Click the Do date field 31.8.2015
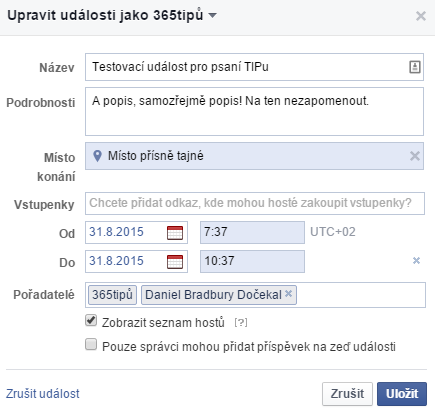 [136, 261]
